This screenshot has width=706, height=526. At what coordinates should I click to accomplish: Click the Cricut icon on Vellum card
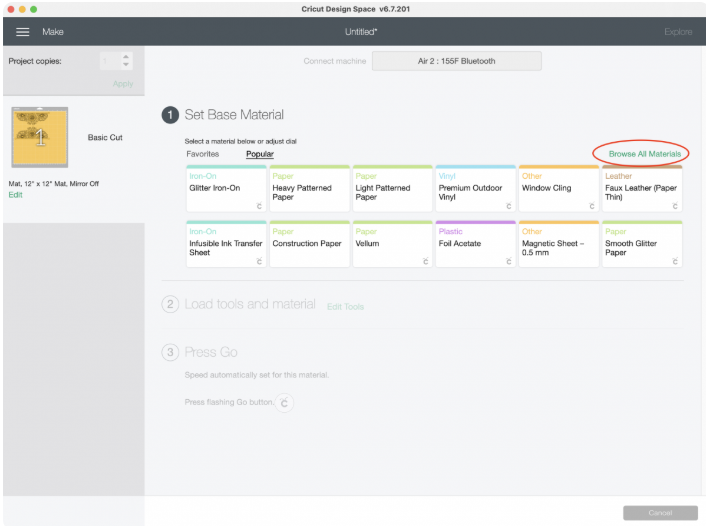click(425, 262)
